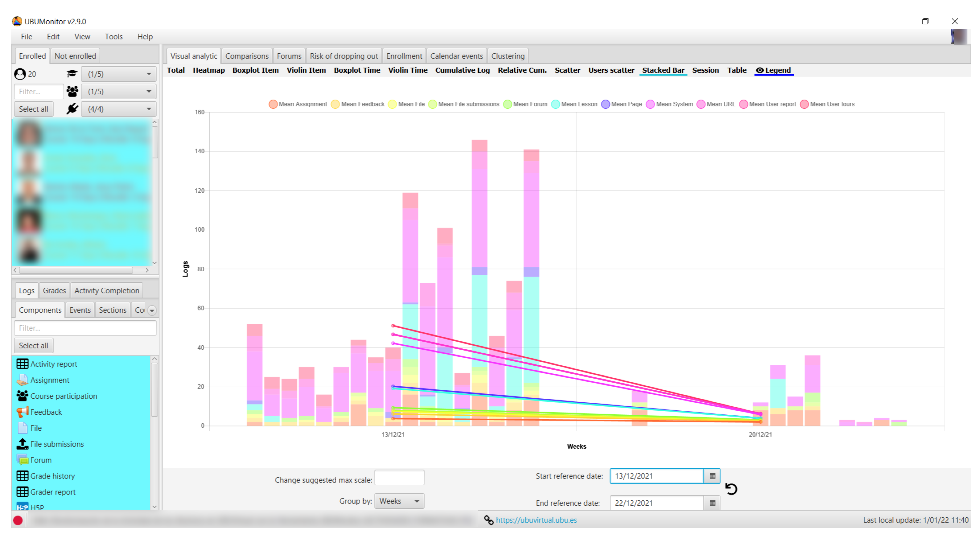Open the (4/4) activity filter dropdown
This screenshot has height=534, width=980.
coord(119,109)
